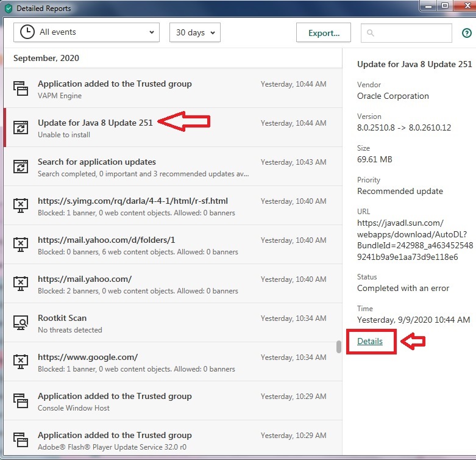Minimize the Detailed Reports window
This screenshot has width=476, height=460.
coord(428,5)
